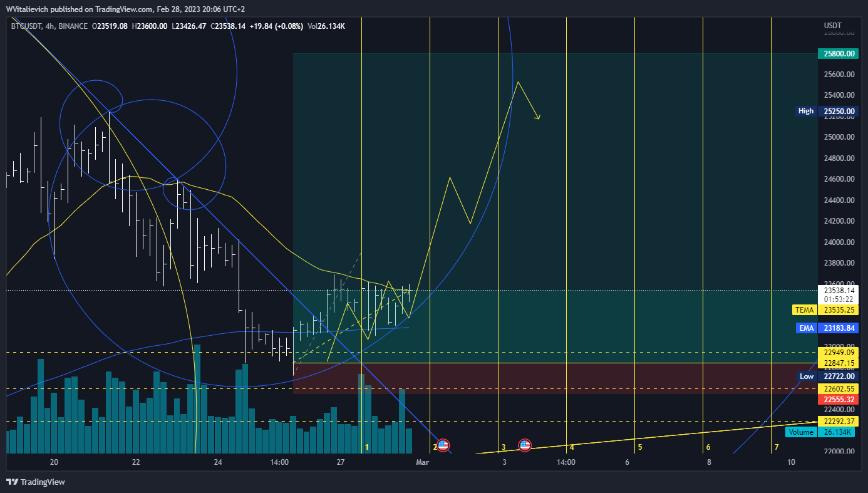Click the Vol26.134K legend value
868x493 pixels.
(326, 26)
